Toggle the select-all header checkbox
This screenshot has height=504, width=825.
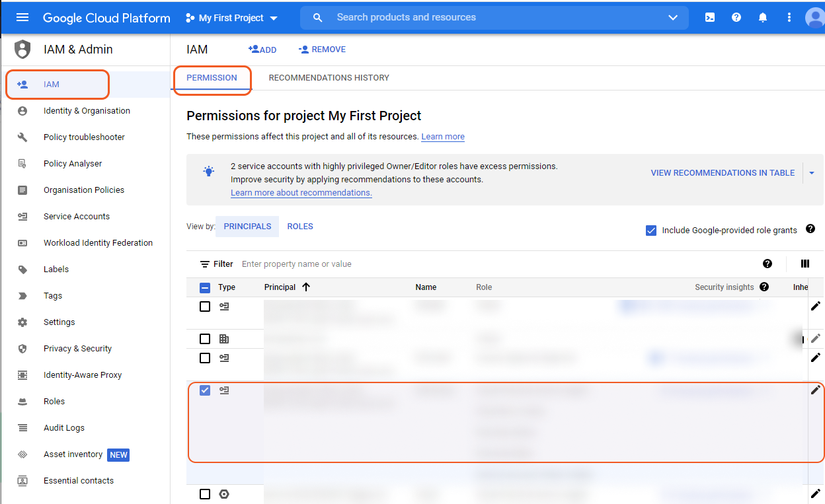point(205,287)
